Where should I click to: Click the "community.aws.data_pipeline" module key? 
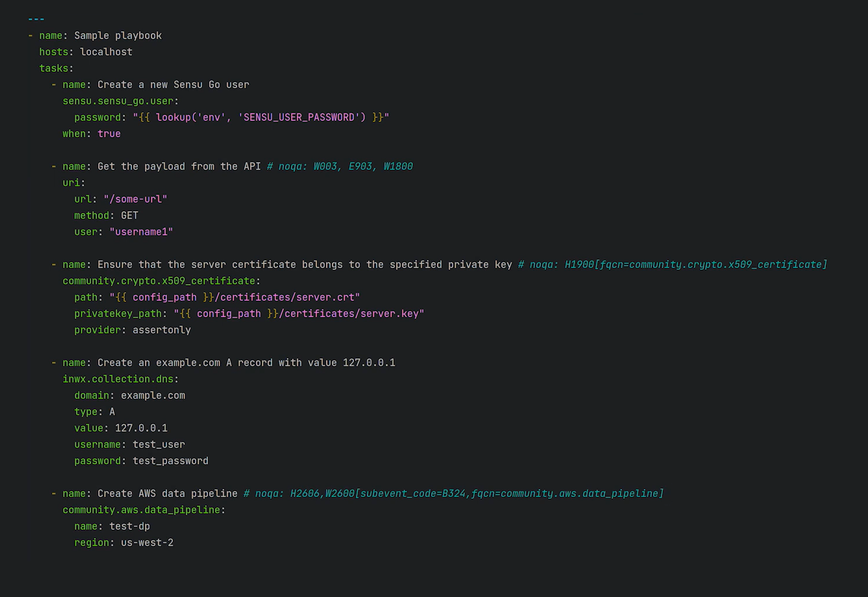pyautogui.click(x=141, y=510)
